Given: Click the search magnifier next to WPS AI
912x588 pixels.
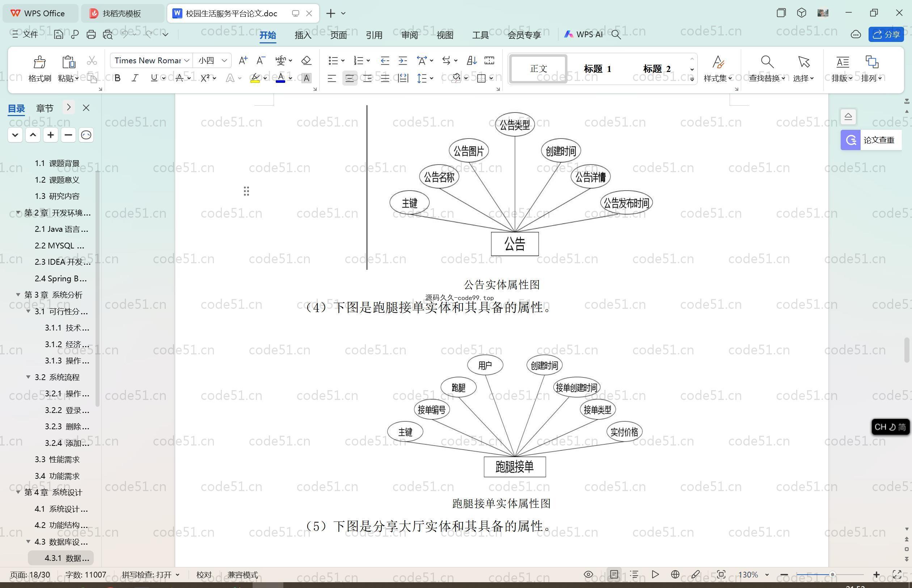Looking at the screenshot, I should [616, 34].
